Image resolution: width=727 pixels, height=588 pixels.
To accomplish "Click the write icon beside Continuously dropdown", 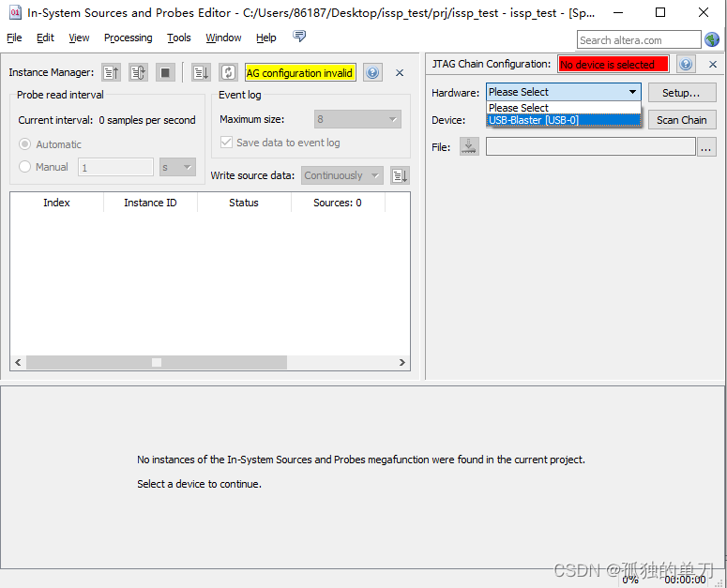I will pos(400,175).
